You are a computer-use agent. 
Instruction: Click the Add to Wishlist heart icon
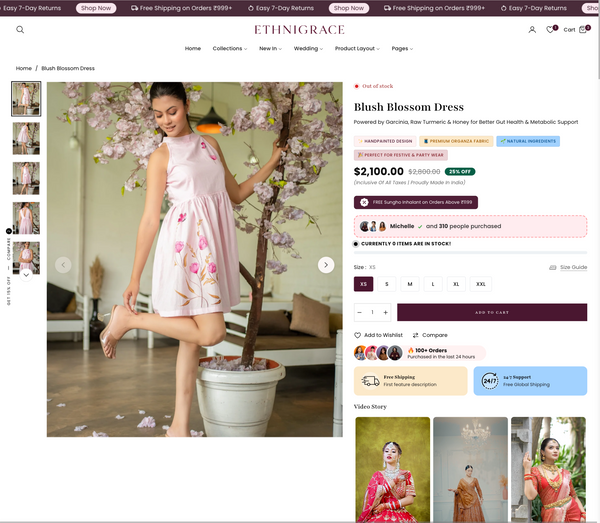pos(357,335)
